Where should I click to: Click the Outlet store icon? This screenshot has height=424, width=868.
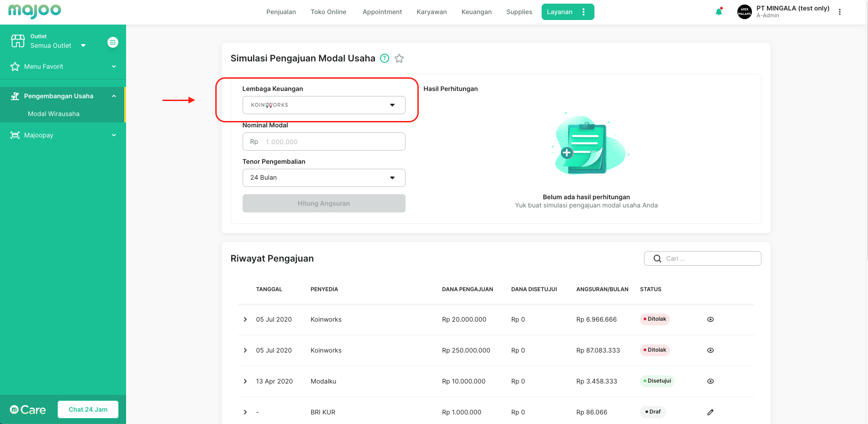[x=18, y=41]
